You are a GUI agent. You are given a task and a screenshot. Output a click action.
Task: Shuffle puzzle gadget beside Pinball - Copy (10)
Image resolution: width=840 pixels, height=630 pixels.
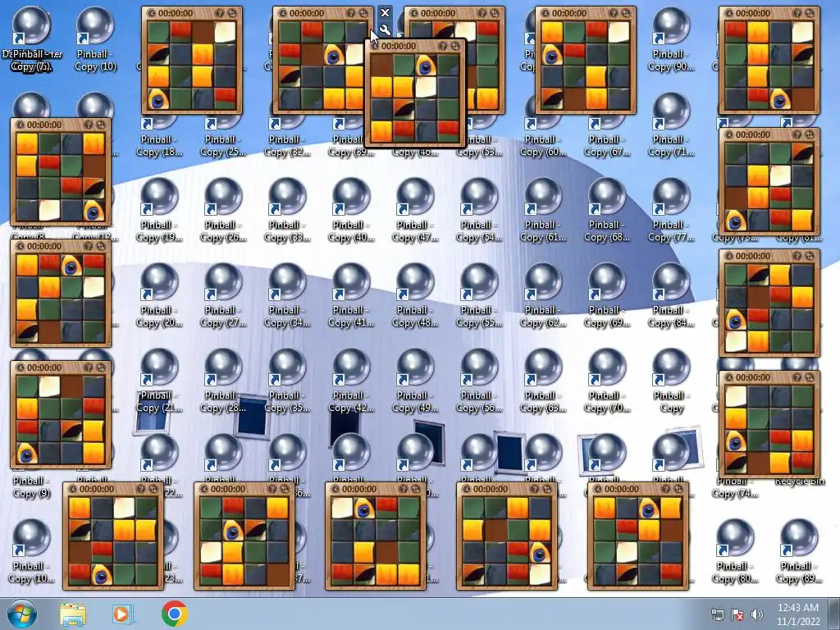[232, 13]
